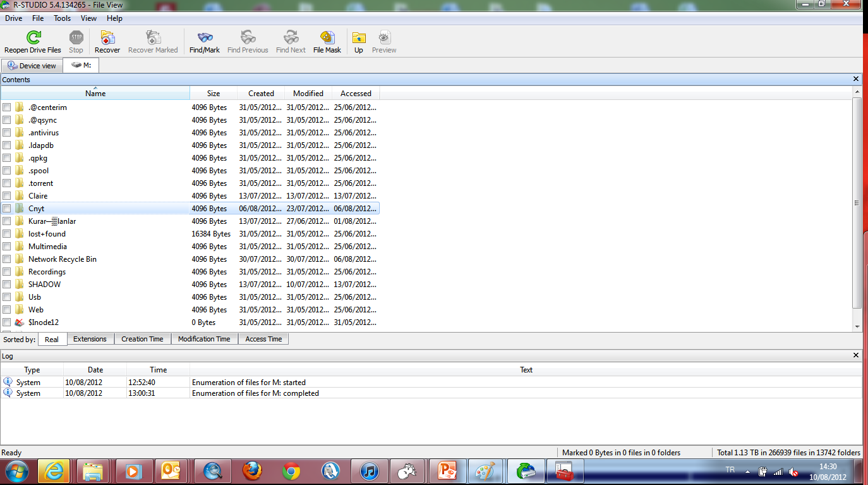Select the lost+found folder icon

tap(20, 234)
